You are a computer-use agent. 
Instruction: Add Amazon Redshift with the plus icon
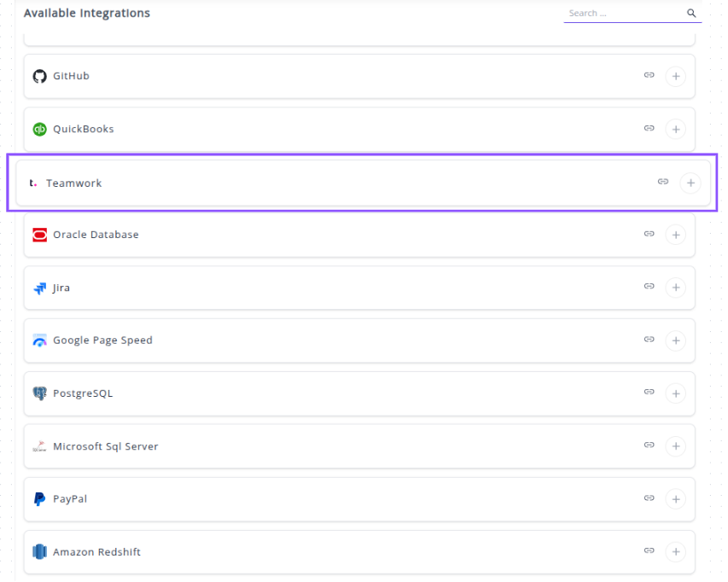pyautogui.click(x=675, y=552)
